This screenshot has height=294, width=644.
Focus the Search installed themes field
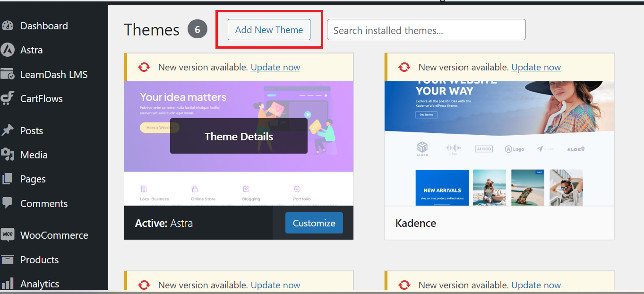[x=426, y=30]
